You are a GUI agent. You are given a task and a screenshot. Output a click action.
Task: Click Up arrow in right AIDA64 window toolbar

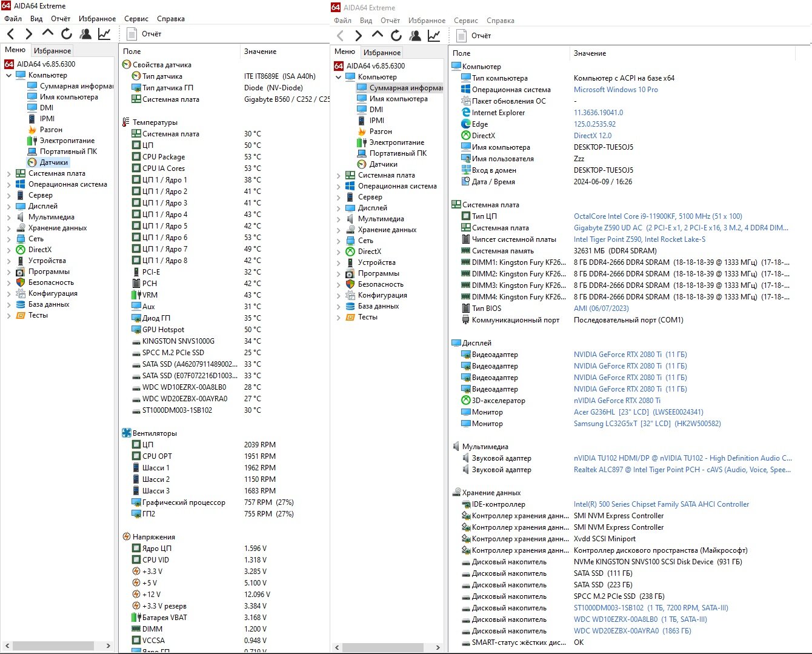(x=377, y=35)
